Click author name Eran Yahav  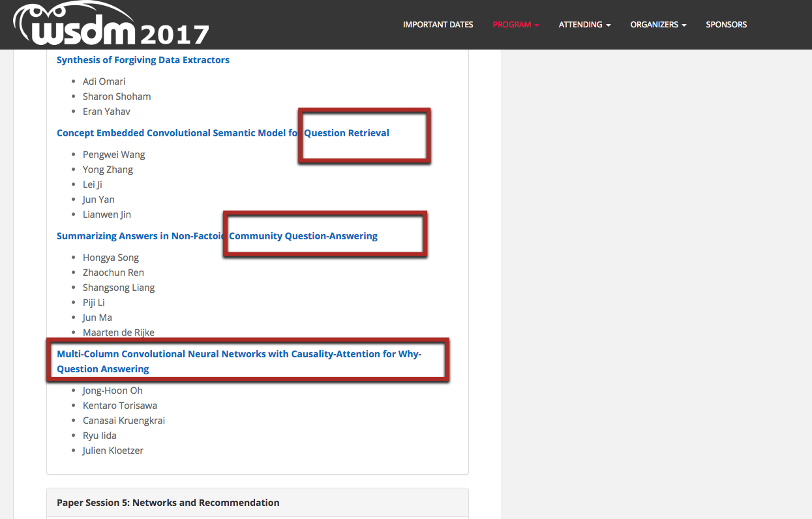(x=106, y=111)
